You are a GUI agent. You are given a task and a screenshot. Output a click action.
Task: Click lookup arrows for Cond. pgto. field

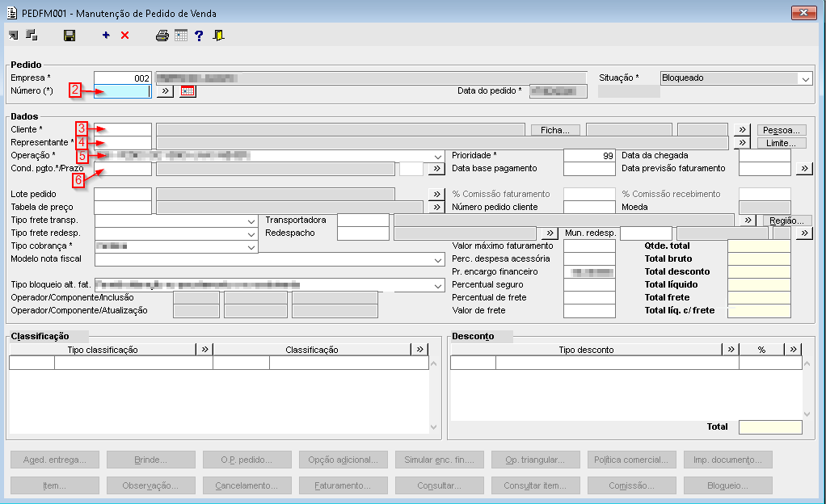pyautogui.click(x=436, y=169)
